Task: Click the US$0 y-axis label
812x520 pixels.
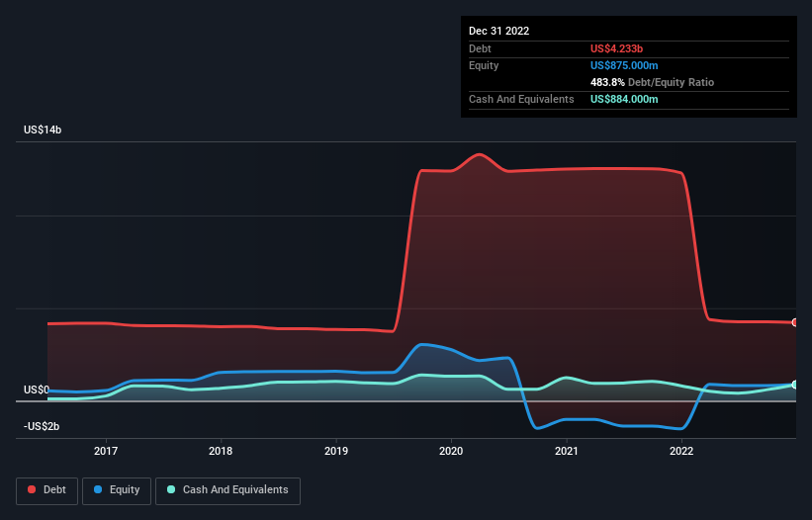Action: click(x=37, y=390)
